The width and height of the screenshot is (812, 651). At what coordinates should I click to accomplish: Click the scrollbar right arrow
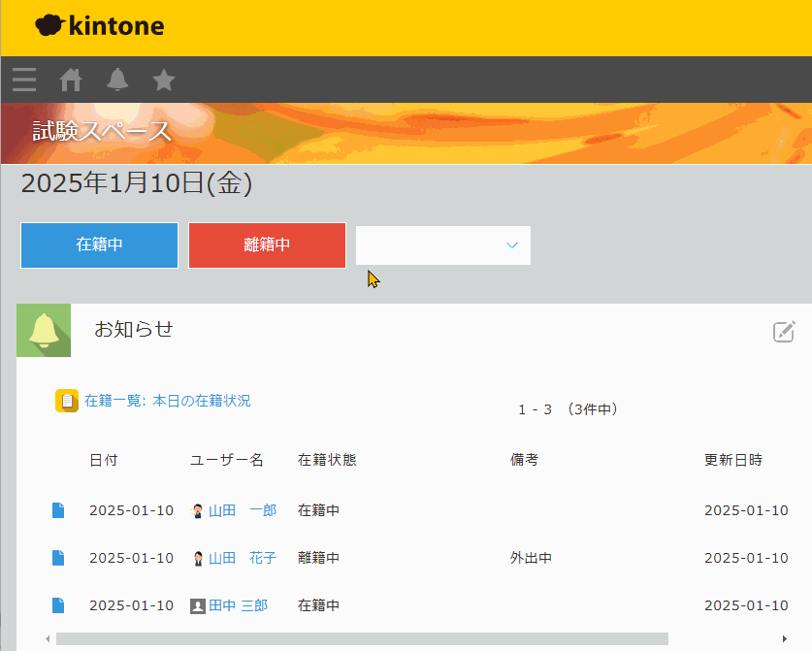click(x=785, y=638)
